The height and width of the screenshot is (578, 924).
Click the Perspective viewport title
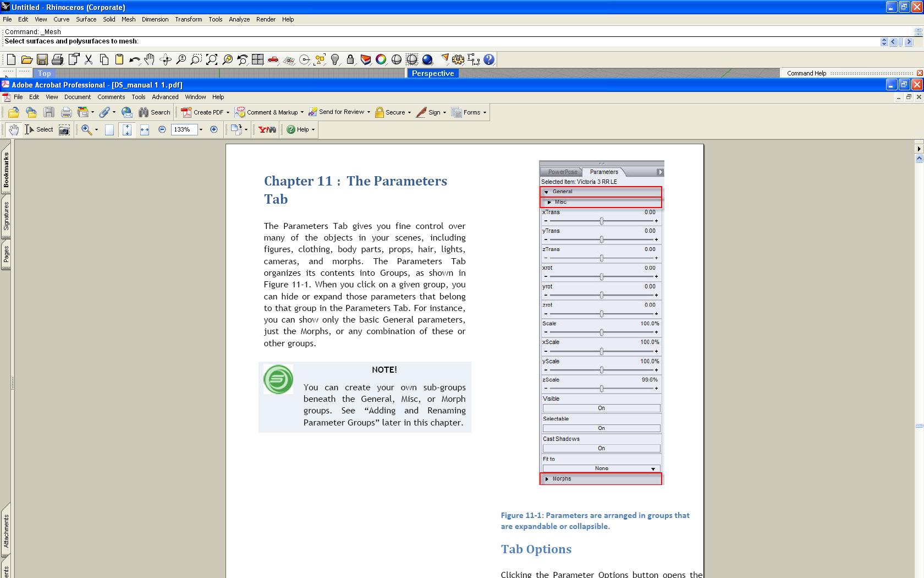tap(433, 73)
